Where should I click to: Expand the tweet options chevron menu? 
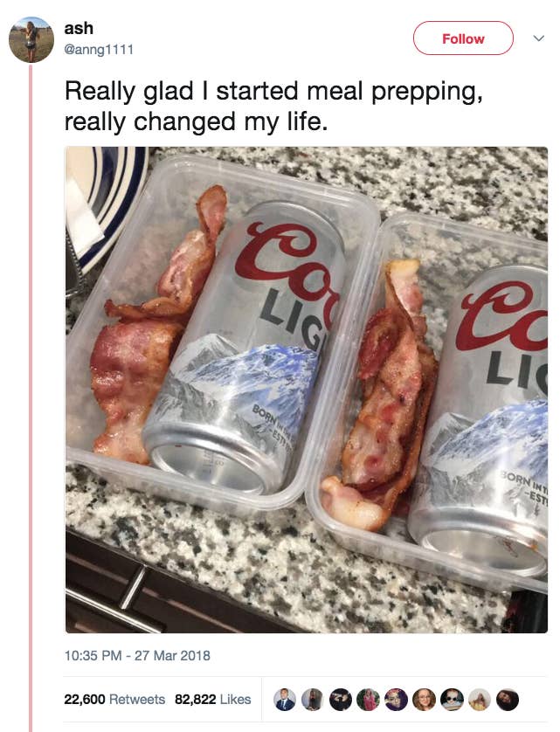(538, 38)
